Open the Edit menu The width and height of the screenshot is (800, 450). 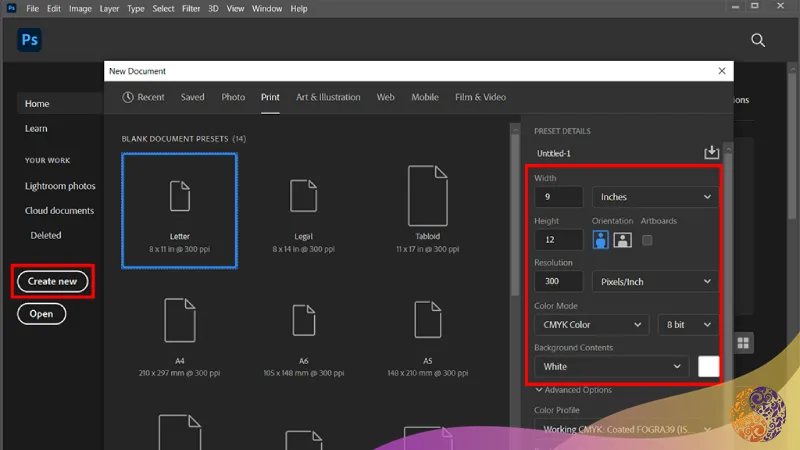tap(54, 9)
